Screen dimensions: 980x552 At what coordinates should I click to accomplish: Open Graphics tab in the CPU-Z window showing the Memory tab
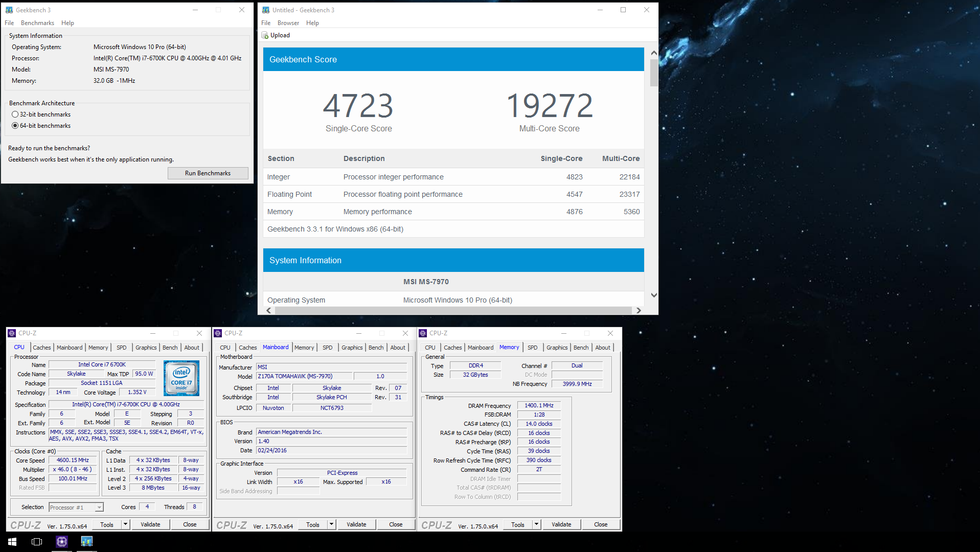(557, 348)
